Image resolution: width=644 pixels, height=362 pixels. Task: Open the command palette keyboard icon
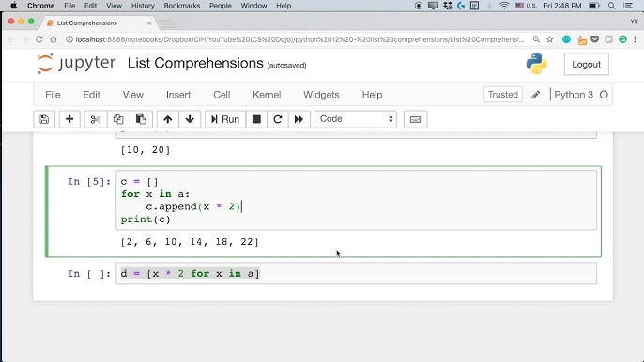(x=415, y=119)
